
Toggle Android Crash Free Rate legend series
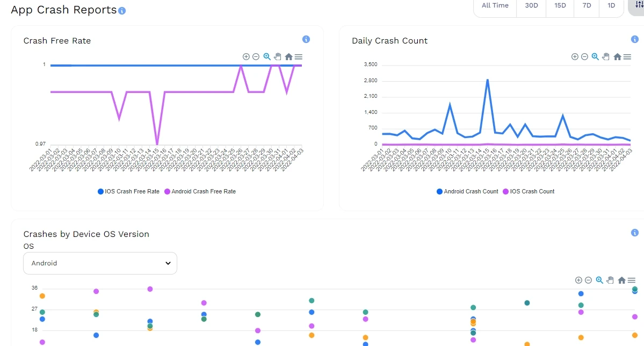coord(200,191)
